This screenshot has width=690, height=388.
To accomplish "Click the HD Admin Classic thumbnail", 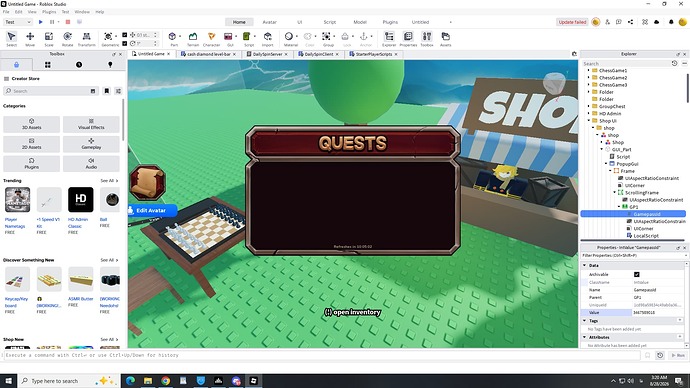I will 81,199.
